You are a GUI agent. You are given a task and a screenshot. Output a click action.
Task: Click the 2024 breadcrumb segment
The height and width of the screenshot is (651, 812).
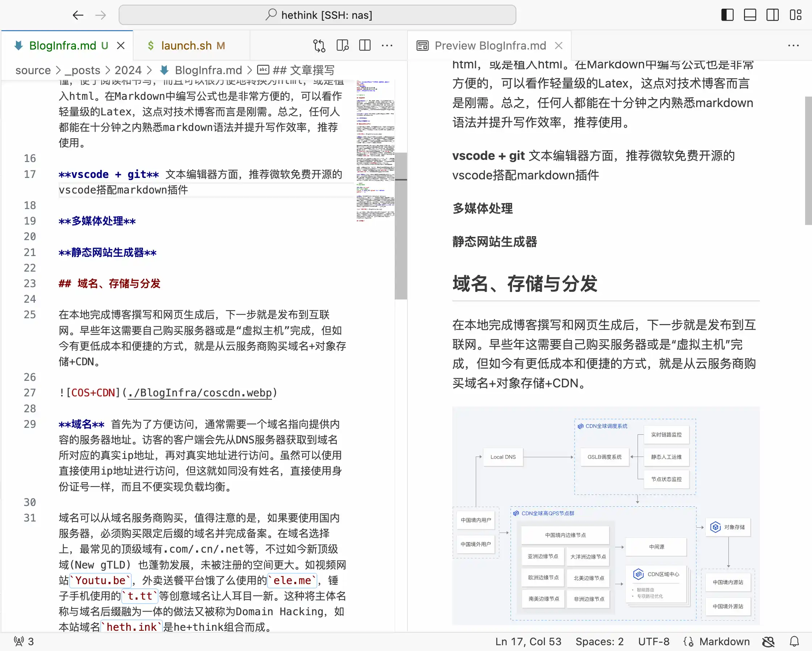pyautogui.click(x=128, y=70)
